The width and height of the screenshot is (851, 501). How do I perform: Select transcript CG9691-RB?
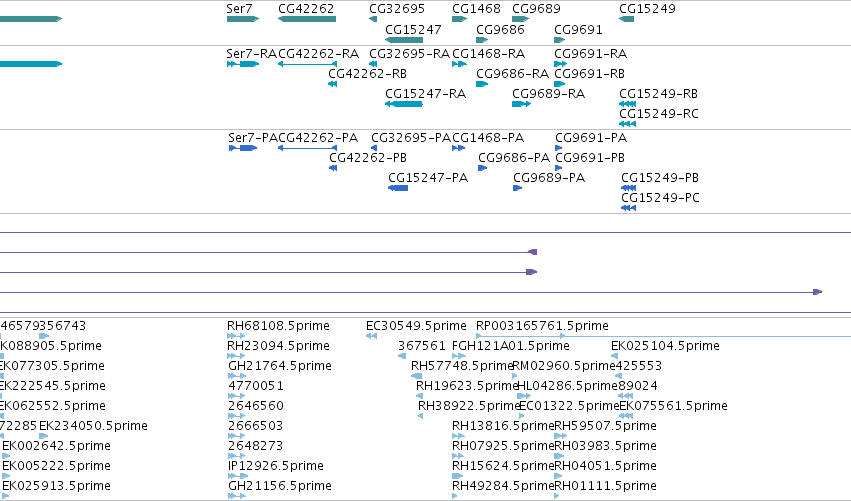589,74
